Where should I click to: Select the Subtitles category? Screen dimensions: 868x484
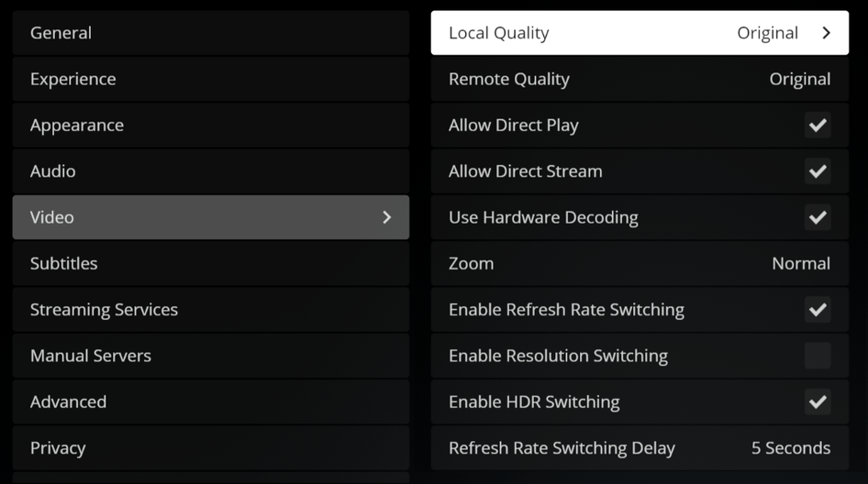(210, 263)
